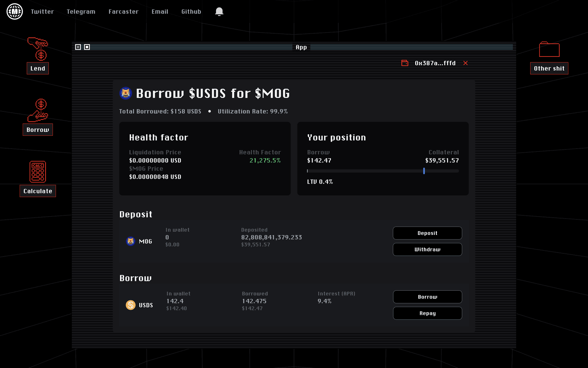
Task: Click the wallet address 0x387a...fffd
Action: click(x=435, y=63)
